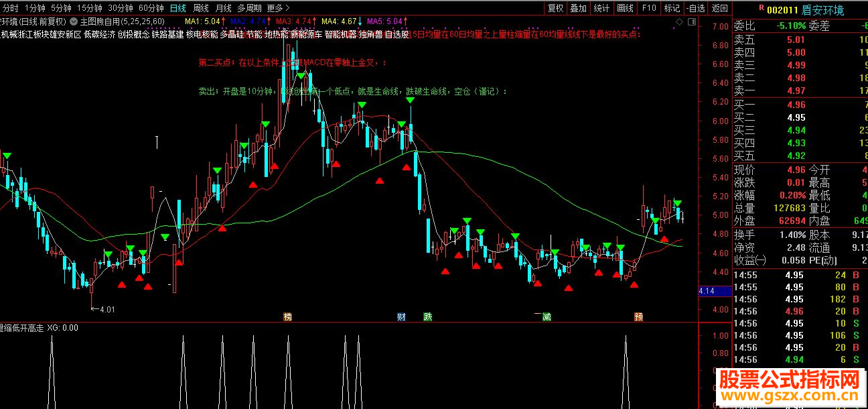Image resolution: width=868 pixels, height=409 pixels.
Task: Open the 新能源车 concept tag
Action: pyautogui.click(x=306, y=34)
